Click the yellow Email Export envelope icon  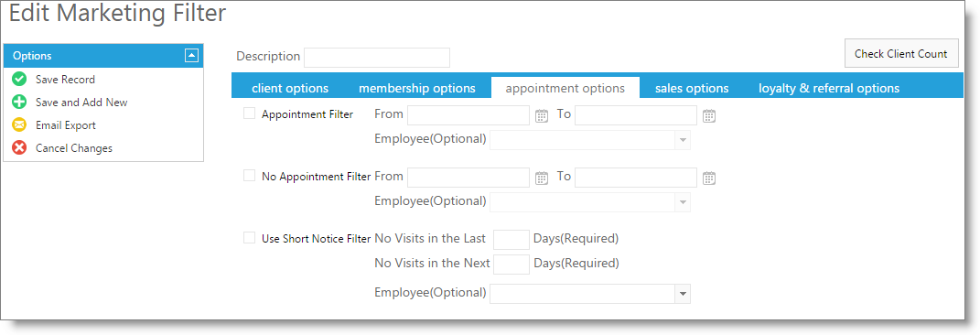point(19,125)
